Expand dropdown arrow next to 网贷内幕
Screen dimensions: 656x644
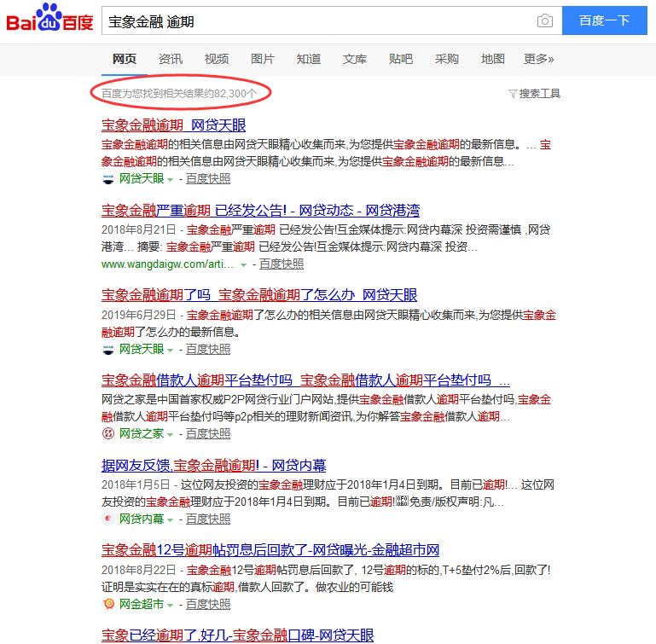click(x=171, y=520)
